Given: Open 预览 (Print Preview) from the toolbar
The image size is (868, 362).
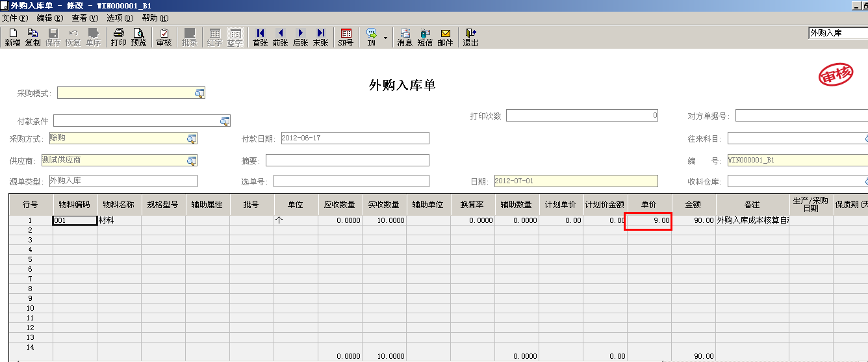Looking at the screenshot, I should tap(139, 37).
